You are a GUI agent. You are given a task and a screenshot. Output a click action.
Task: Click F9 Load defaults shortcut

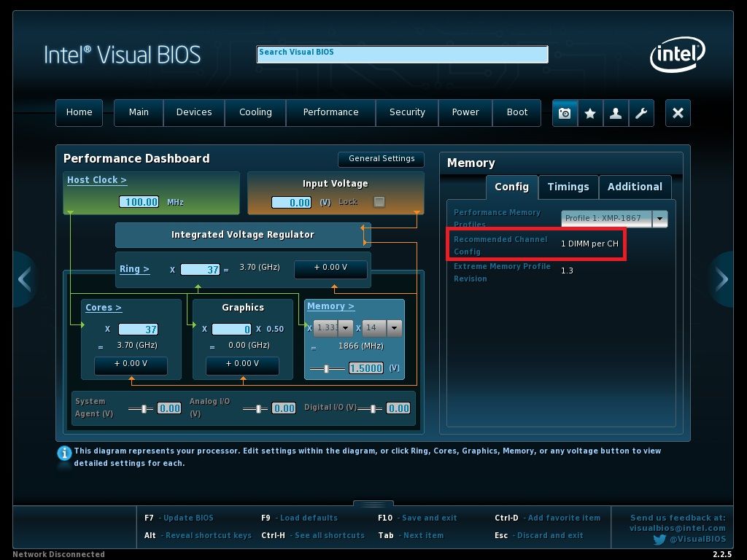299,518
